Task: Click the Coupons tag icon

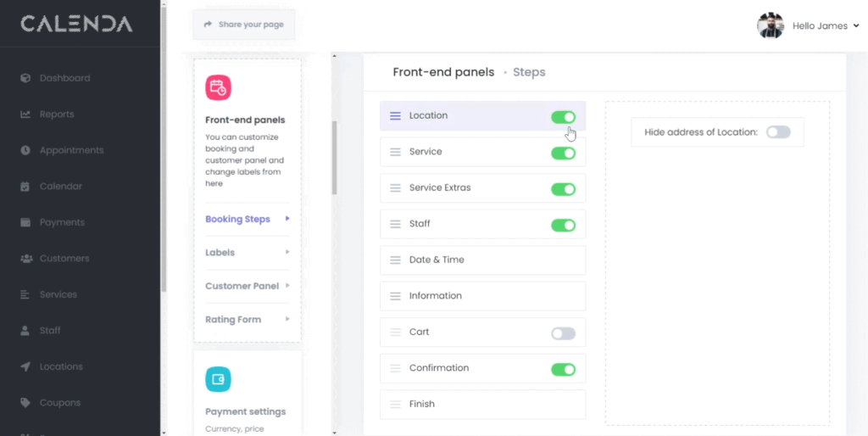Action: [x=25, y=403]
